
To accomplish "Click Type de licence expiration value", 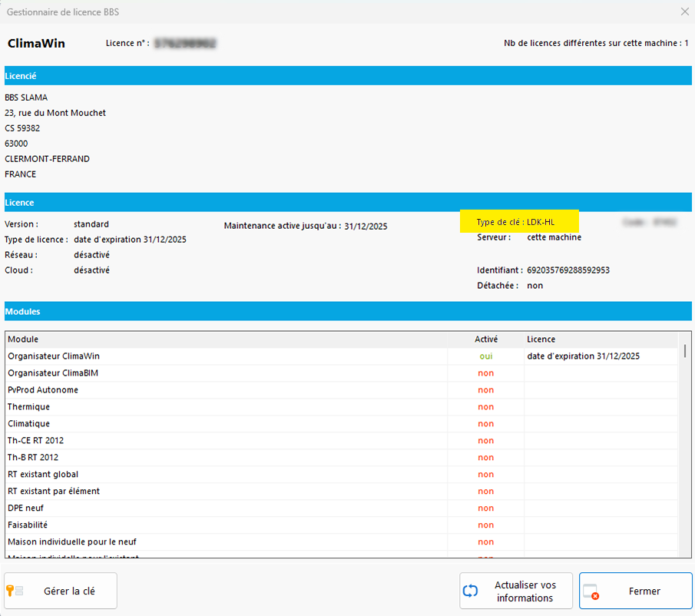I will [x=130, y=240].
